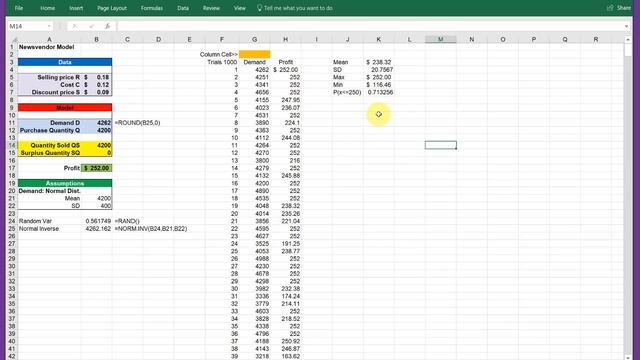Click the =RAND() formula text

[127, 221]
